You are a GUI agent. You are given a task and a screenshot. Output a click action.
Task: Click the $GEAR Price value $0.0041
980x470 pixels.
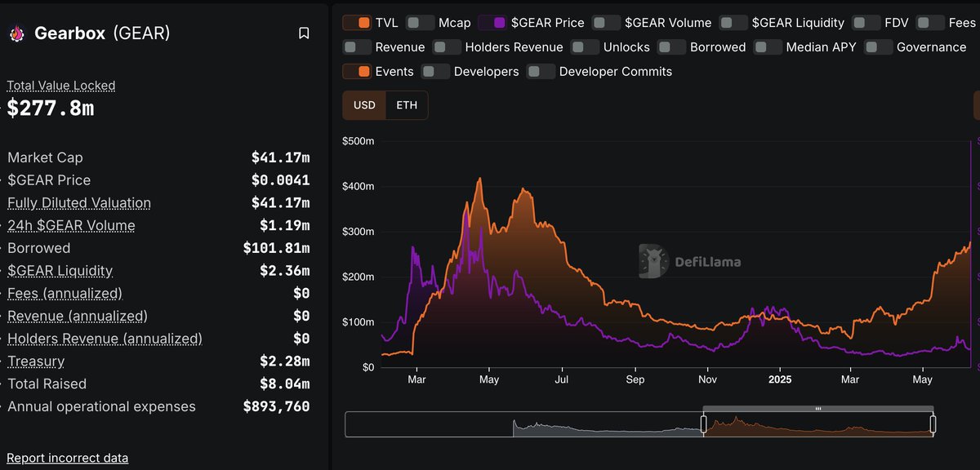tap(280, 180)
